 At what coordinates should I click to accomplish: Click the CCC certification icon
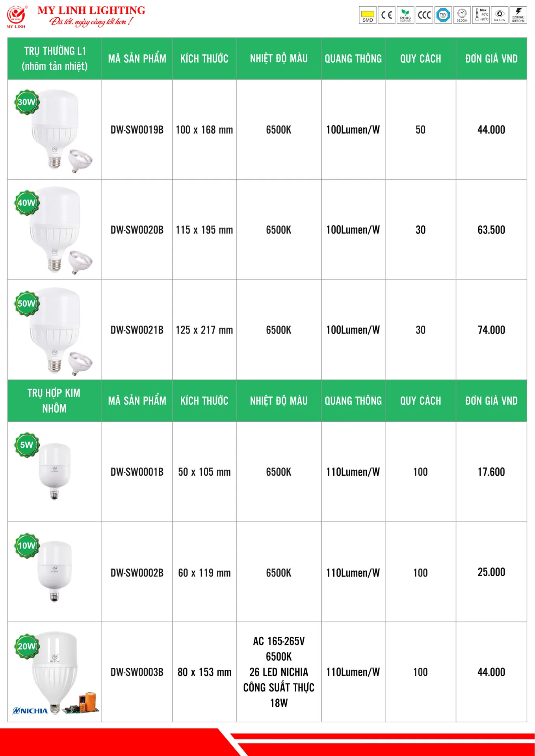424,15
